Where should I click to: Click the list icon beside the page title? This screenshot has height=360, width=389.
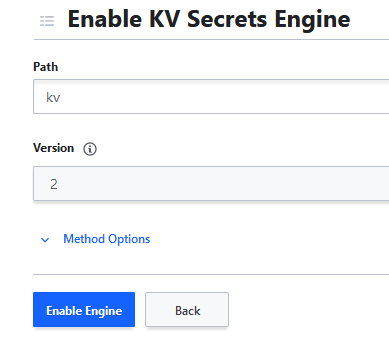point(47,21)
